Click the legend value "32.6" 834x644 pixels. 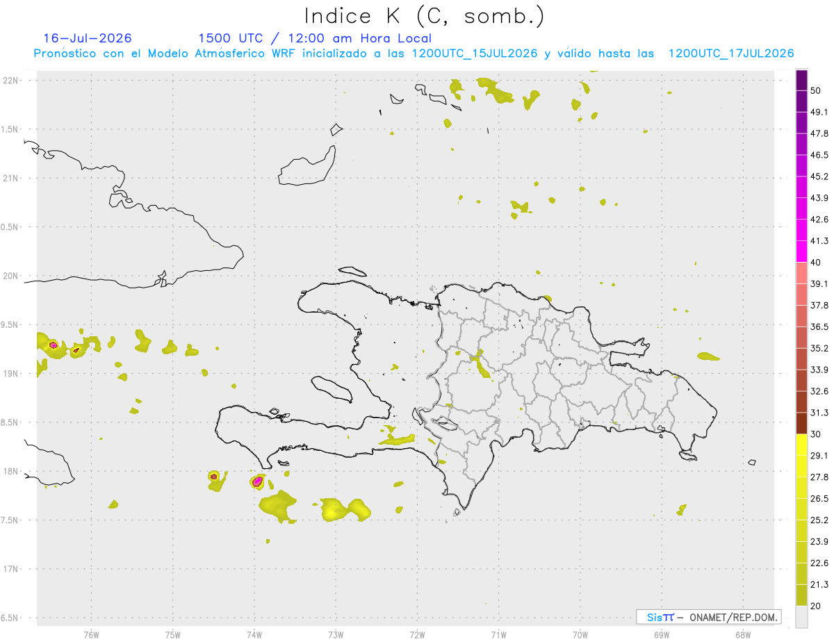(x=819, y=391)
